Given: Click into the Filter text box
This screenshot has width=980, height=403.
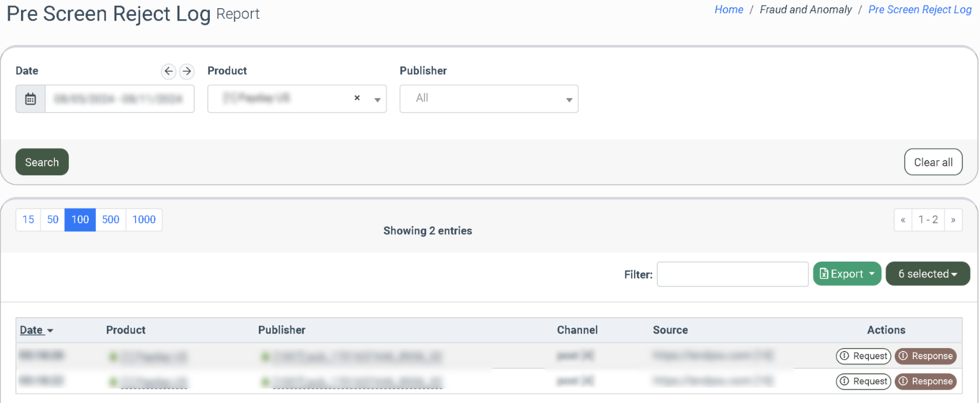Looking at the screenshot, I should pos(732,275).
